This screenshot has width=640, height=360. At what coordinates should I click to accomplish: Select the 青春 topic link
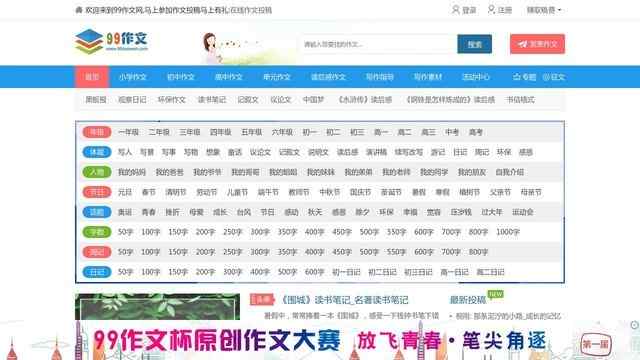point(149,212)
